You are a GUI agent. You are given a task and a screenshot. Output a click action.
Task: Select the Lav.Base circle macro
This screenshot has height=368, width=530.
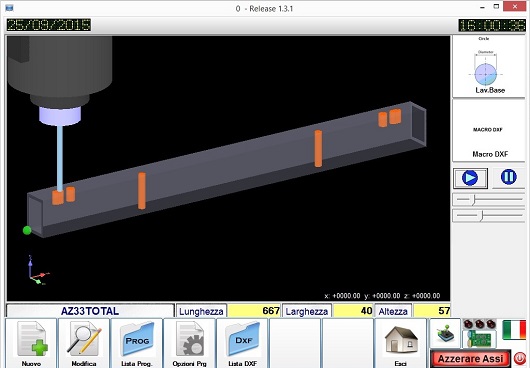pyautogui.click(x=489, y=67)
